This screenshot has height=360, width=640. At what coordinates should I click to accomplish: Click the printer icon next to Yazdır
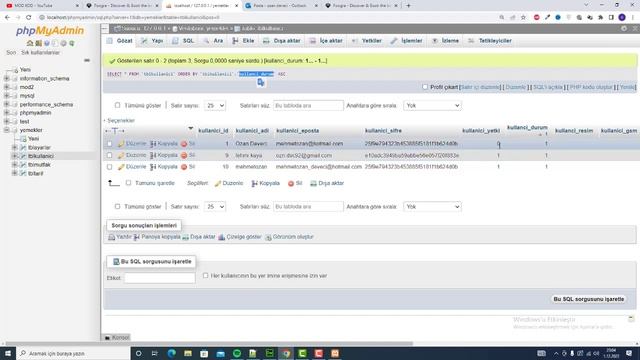[111, 237]
